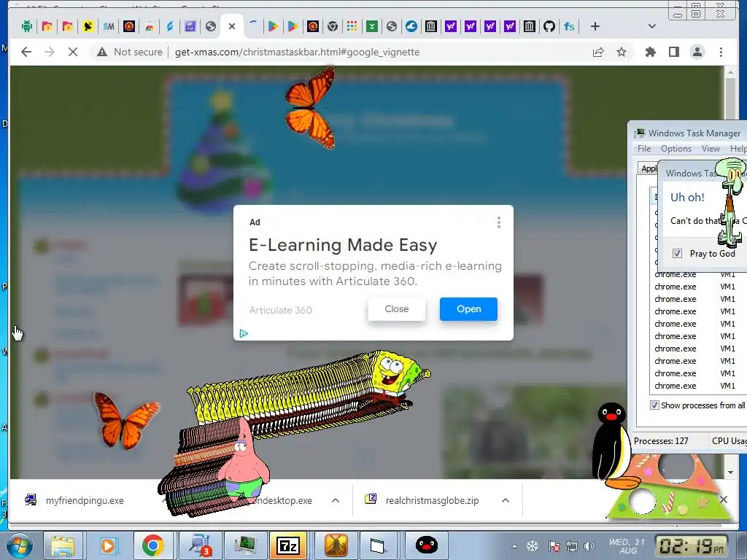Open the Action Center flag icon
747x560 pixels.
[x=554, y=546]
